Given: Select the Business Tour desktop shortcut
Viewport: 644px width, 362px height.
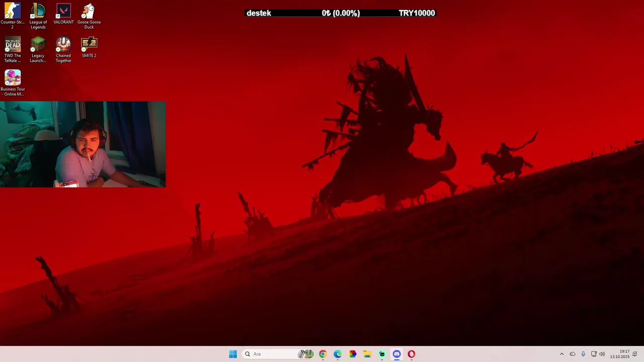Looking at the screenshot, I should click(x=13, y=83).
